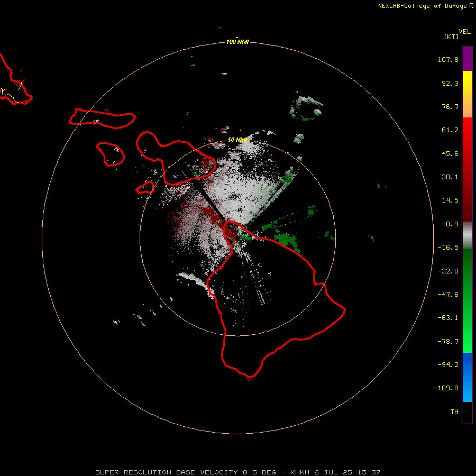
Task: Click the -16.5 scale value
Action: click(448, 248)
